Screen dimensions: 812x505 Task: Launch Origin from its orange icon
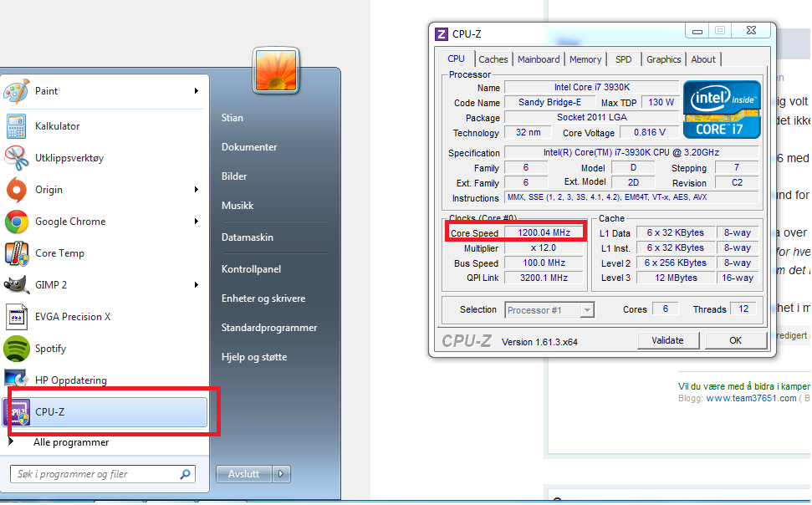point(17,190)
